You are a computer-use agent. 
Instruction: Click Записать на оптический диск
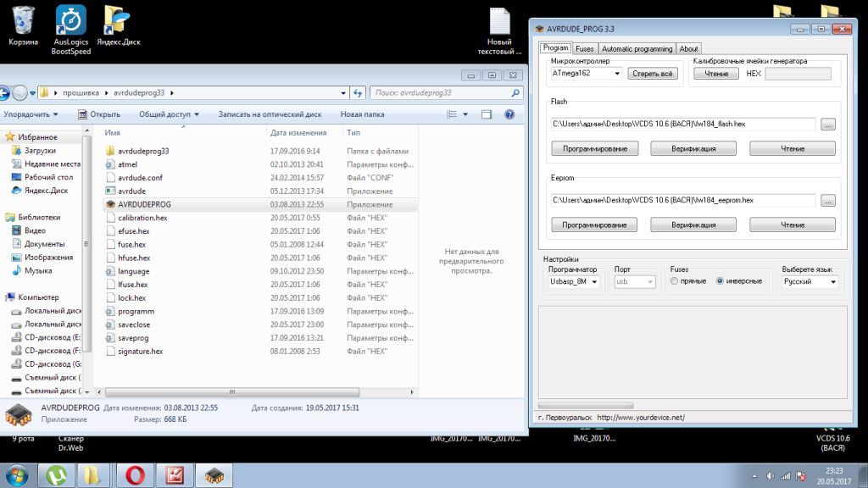[x=270, y=114]
